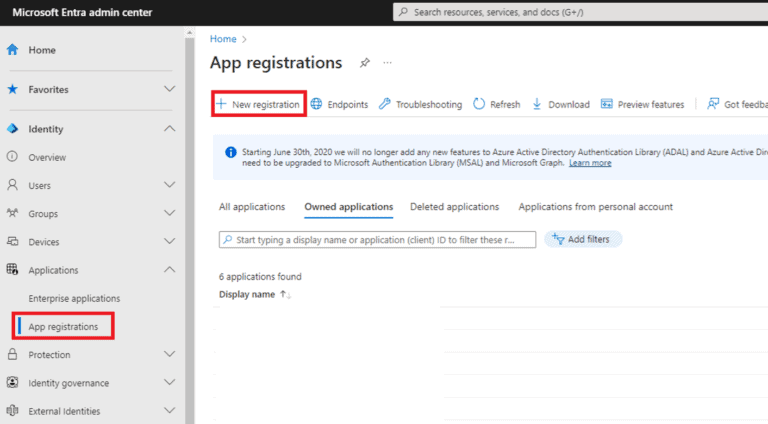
Task: Expand the Users menu chevron
Action: [x=169, y=185]
